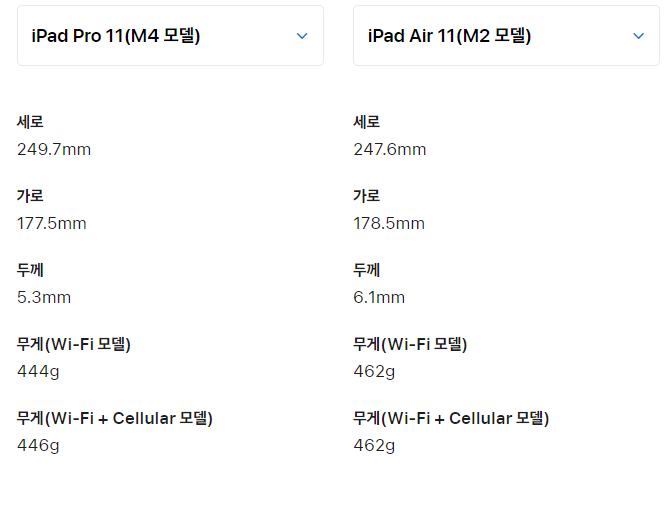Click the 가로 label under iPad Air
Image resolution: width=670 pixels, height=516 pixels.
[x=366, y=196]
